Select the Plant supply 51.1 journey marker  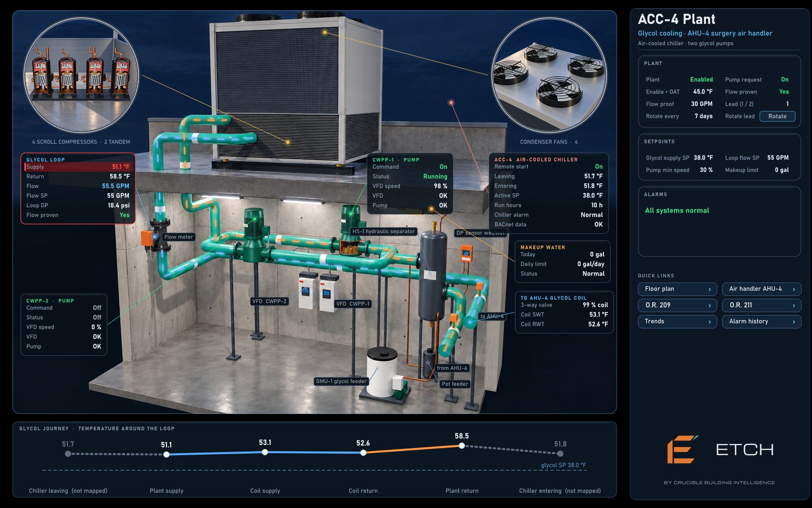tap(166, 455)
